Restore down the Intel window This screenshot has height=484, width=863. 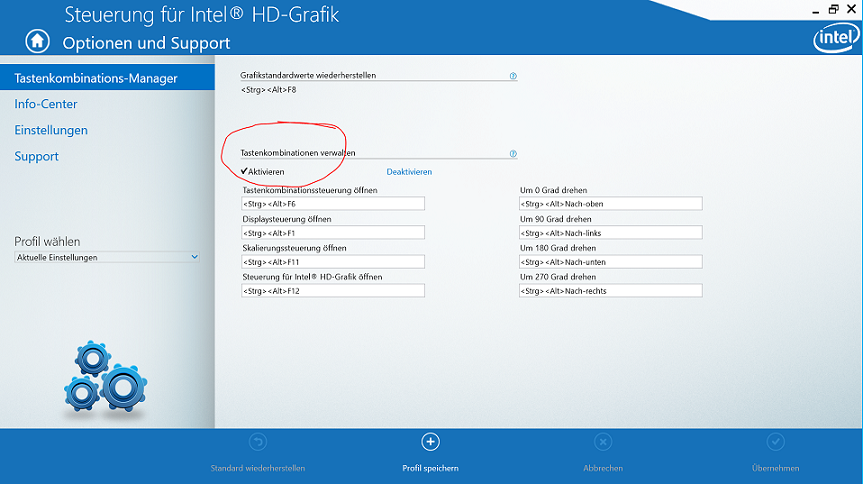pos(833,9)
